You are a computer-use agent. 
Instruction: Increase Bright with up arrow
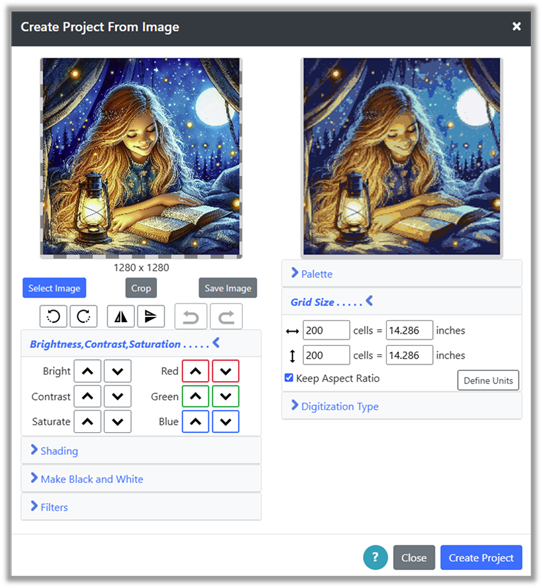click(x=87, y=371)
